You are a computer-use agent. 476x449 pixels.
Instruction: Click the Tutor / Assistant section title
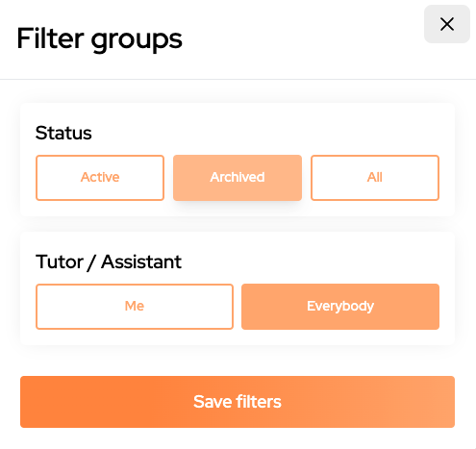pyautogui.click(x=109, y=262)
